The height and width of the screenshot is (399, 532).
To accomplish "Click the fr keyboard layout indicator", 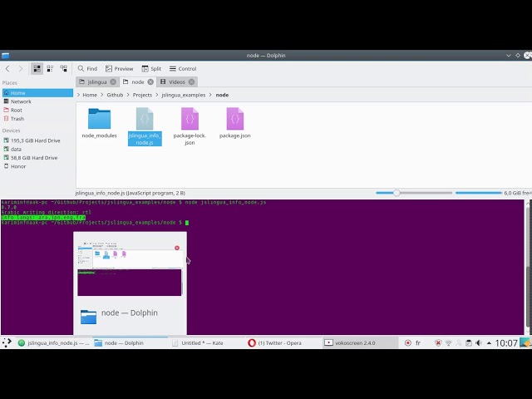I will coord(418,343).
